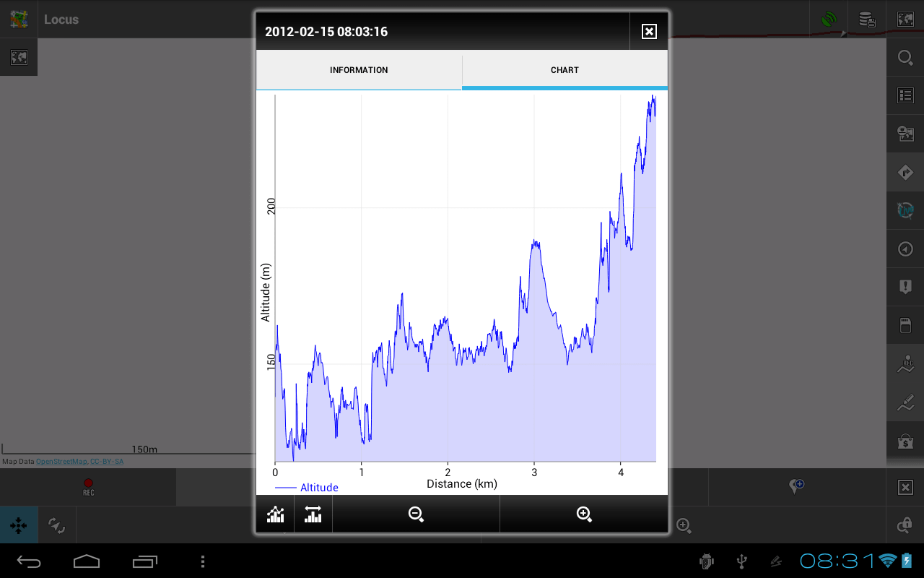Toggle the zoom lock icon

click(x=905, y=525)
